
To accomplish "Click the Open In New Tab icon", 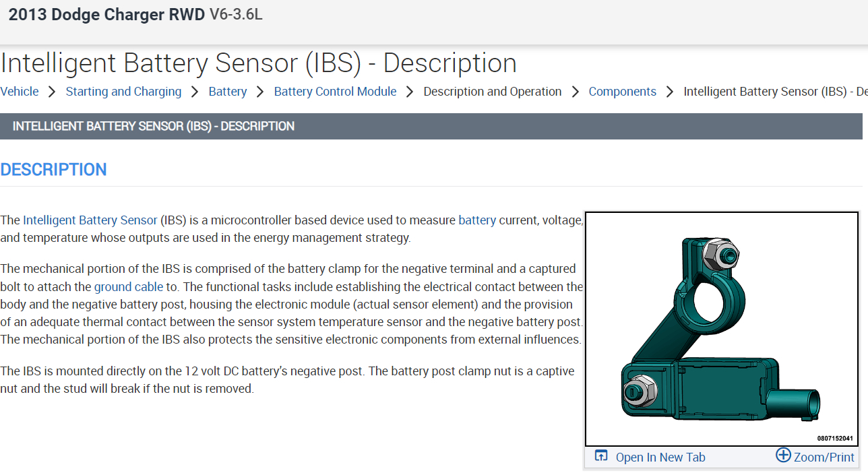I will pos(601,456).
